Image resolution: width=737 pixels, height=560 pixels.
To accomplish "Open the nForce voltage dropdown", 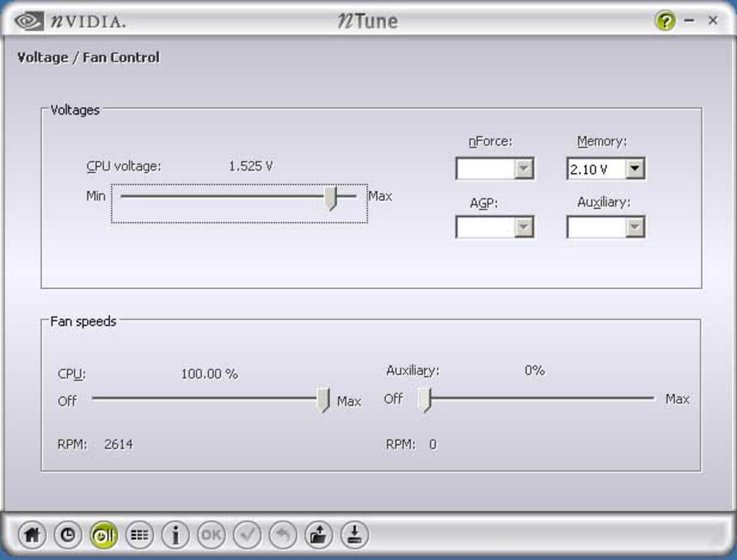I will point(494,168).
